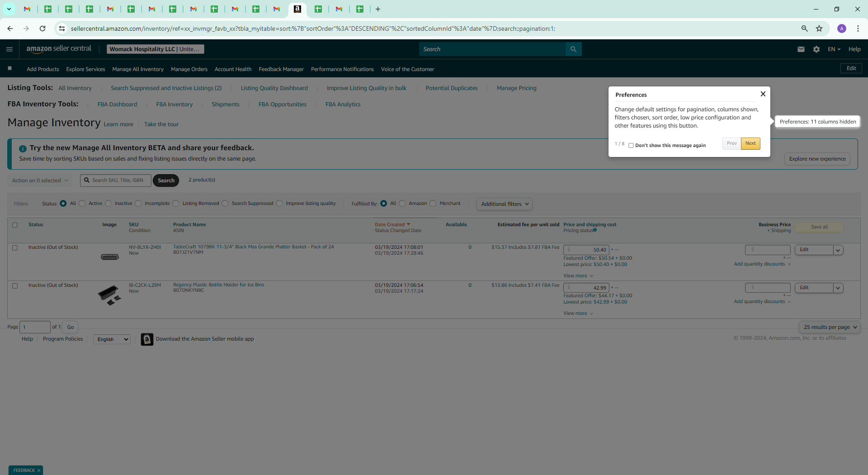Screen dimensions: 868x475
Task: Open the EN language dropdown
Action: tap(834, 49)
